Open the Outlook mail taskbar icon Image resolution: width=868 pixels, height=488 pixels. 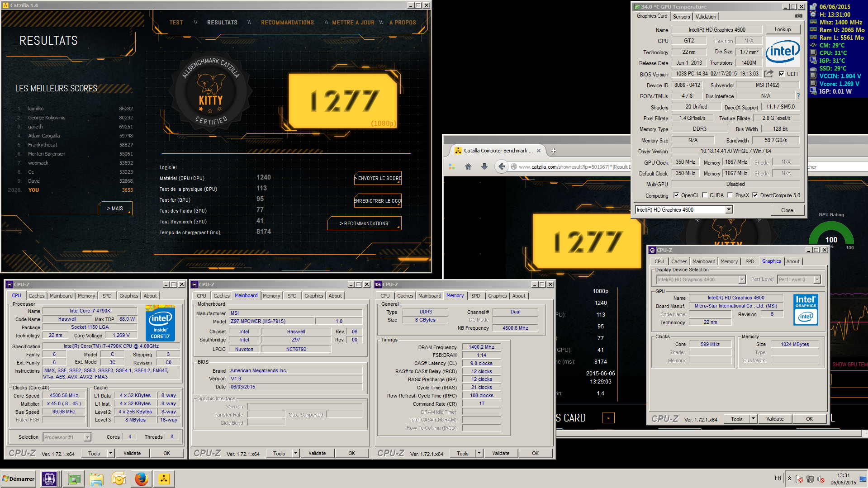119,479
